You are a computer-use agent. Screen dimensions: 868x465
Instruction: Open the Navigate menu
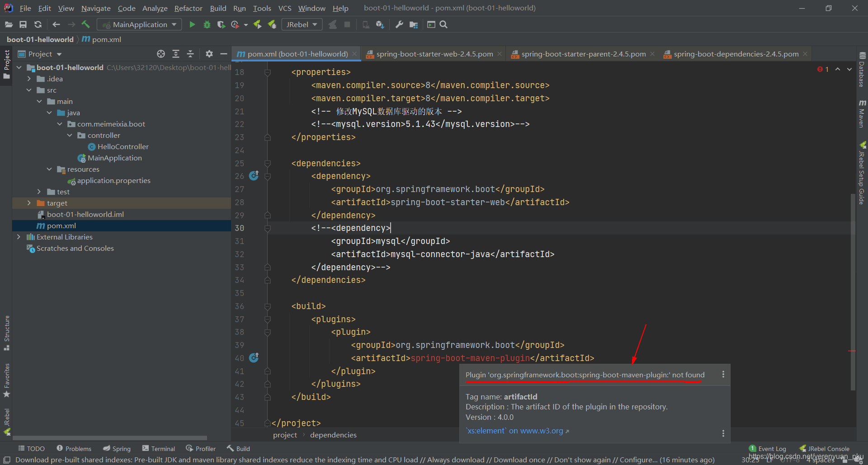pyautogui.click(x=96, y=8)
